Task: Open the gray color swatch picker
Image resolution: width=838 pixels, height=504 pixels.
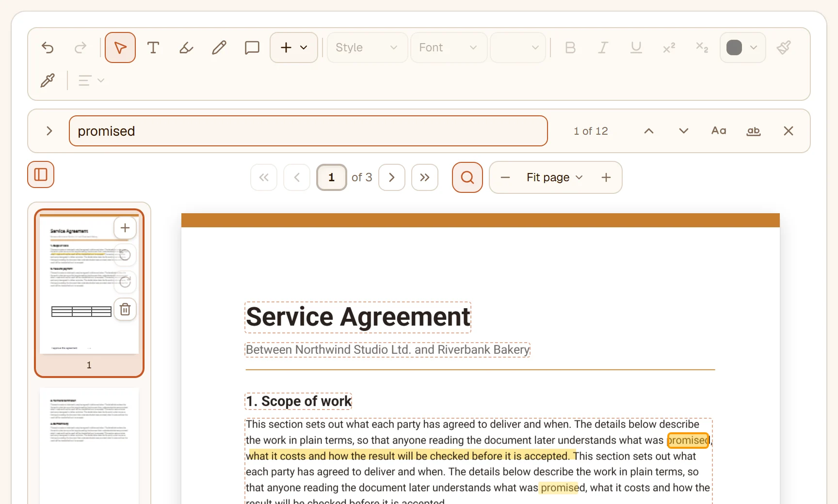Action: pyautogui.click(x=742, y=47)
